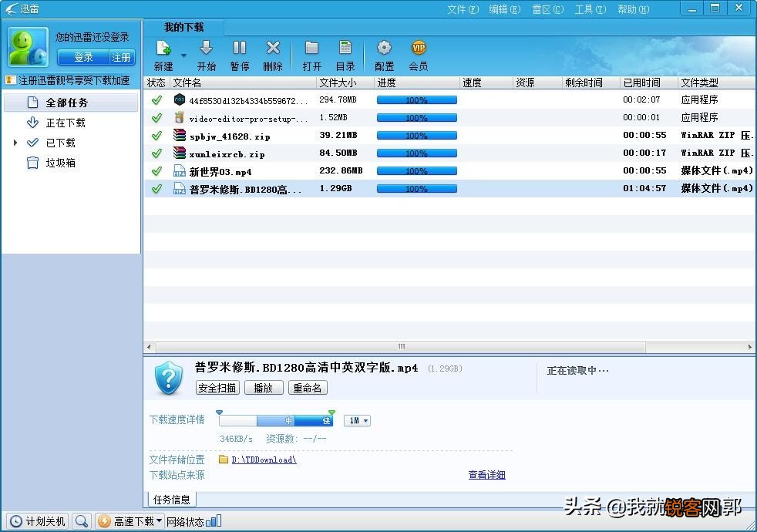The height and width of the screenshot is (532, 757).
Task: Select 全部任务 in the sidebar
Action: (70, 103)
